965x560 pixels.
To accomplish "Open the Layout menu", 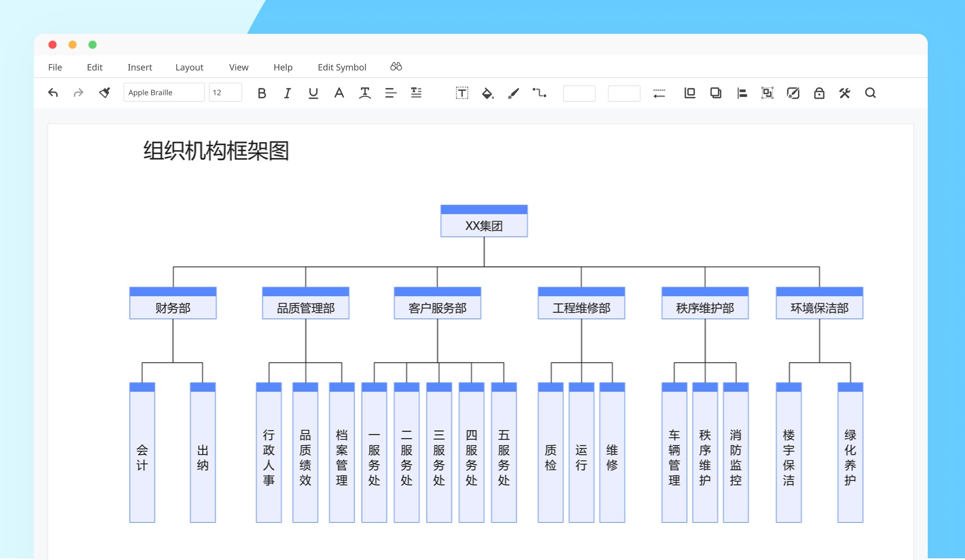I will (x=190, y=67).
